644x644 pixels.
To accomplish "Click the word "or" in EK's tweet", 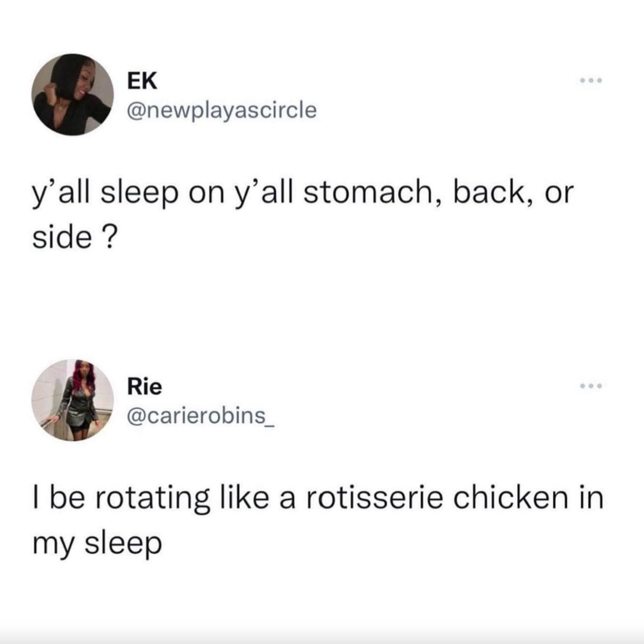I will (558, 194).
